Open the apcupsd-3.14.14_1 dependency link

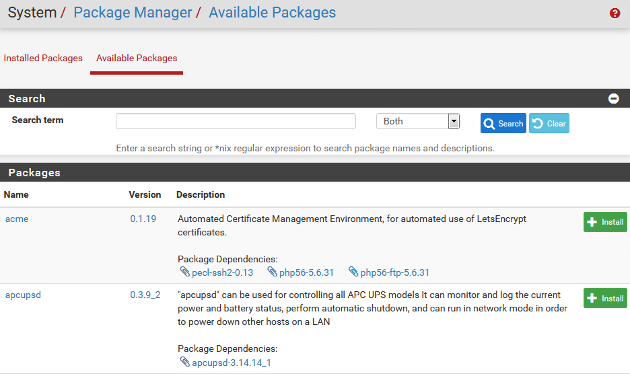click(231, 363)
